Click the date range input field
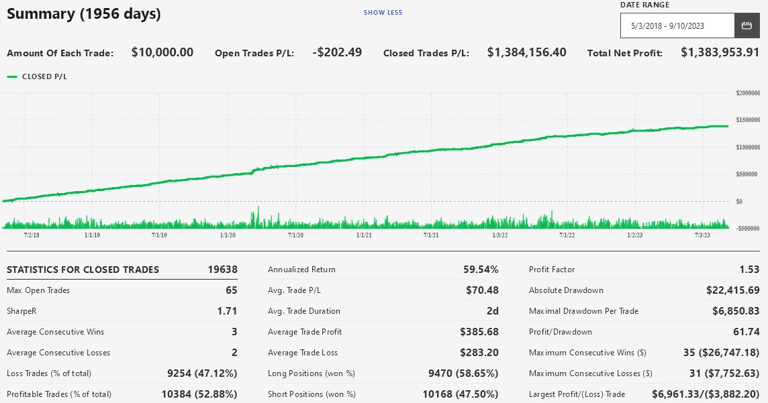 [677, 26]
